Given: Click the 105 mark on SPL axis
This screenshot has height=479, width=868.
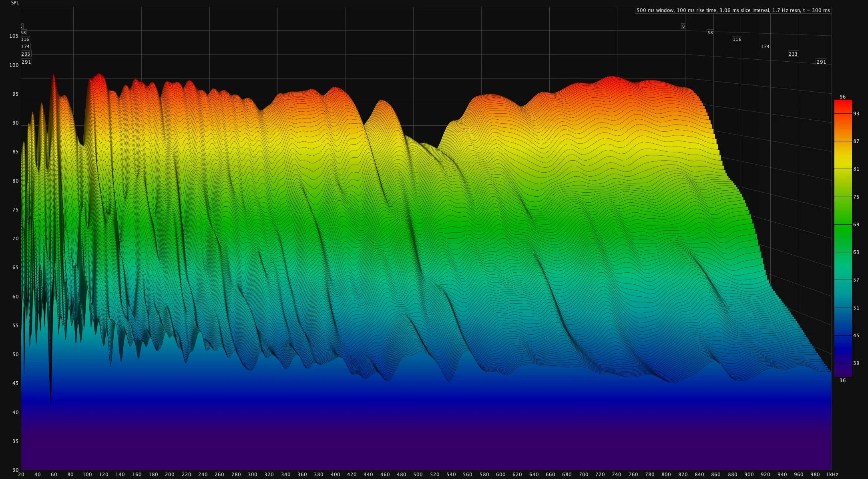Looking at the screenshot, I should coord(14,36).
